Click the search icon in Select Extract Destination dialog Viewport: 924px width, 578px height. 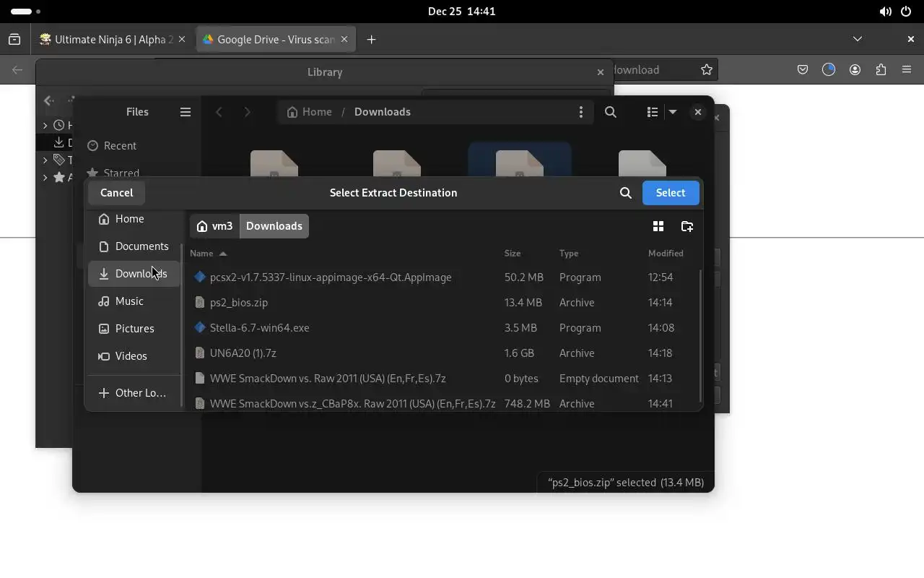[x=626, y=193]
